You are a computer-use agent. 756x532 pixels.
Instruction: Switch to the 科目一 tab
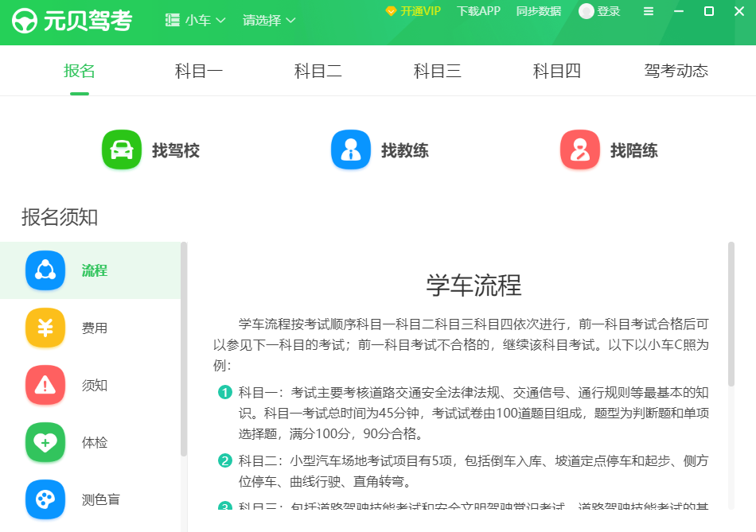(199, 71)
